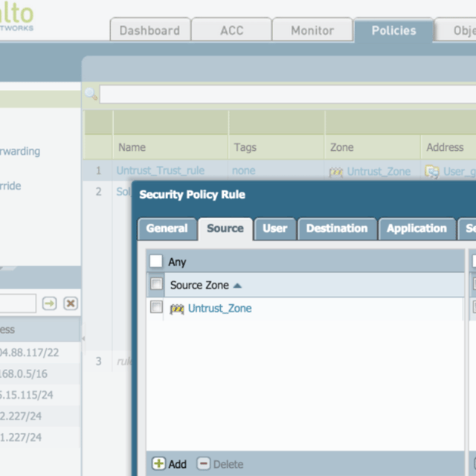The image size is (476, 476).
Task: Open the Application tab in dialog
Action: 416,228
